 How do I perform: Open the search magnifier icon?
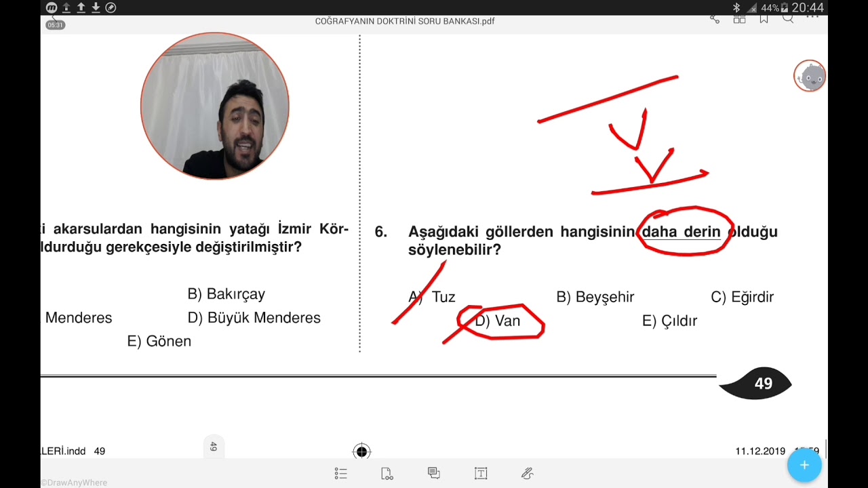point(788,18)
